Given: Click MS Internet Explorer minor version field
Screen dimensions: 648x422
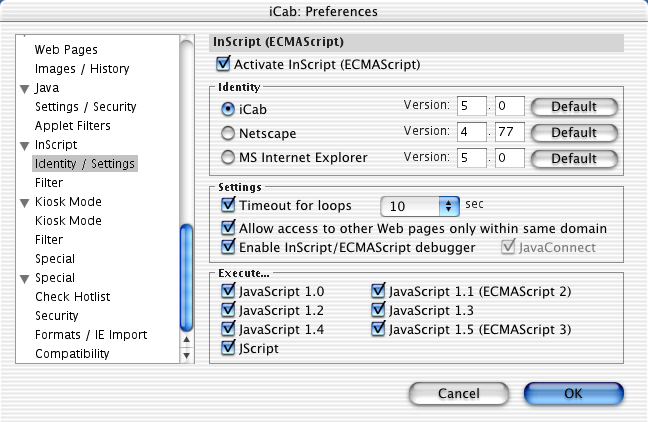Looking at the screenshot, I should (510, 158).
